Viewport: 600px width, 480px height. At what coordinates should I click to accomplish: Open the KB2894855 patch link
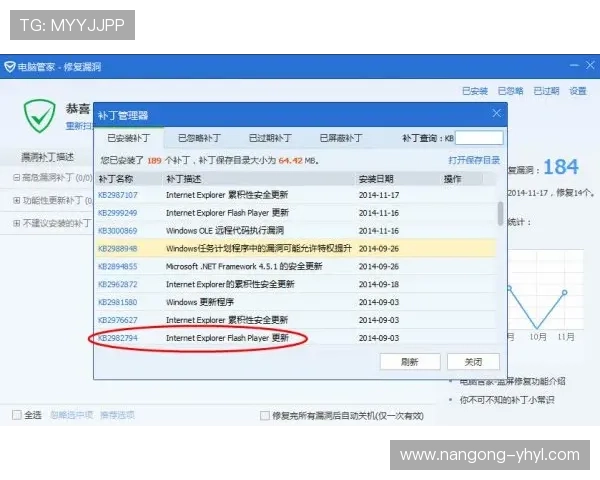tap(117, 266)
